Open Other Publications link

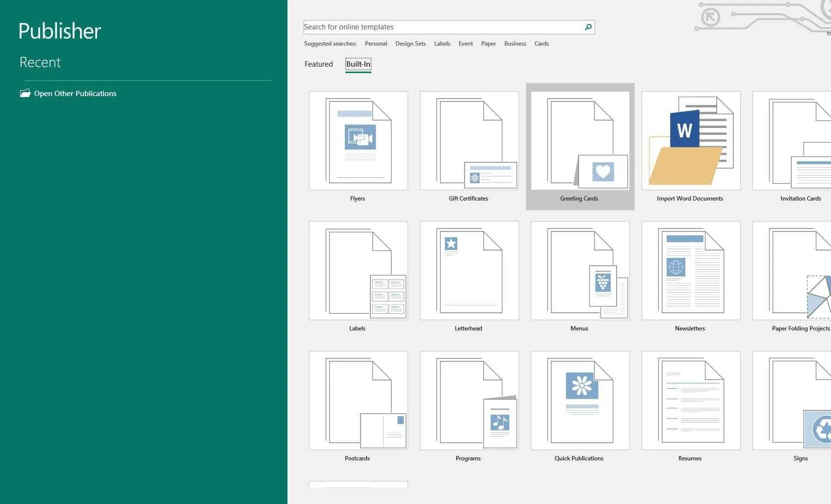coord(75,94)
